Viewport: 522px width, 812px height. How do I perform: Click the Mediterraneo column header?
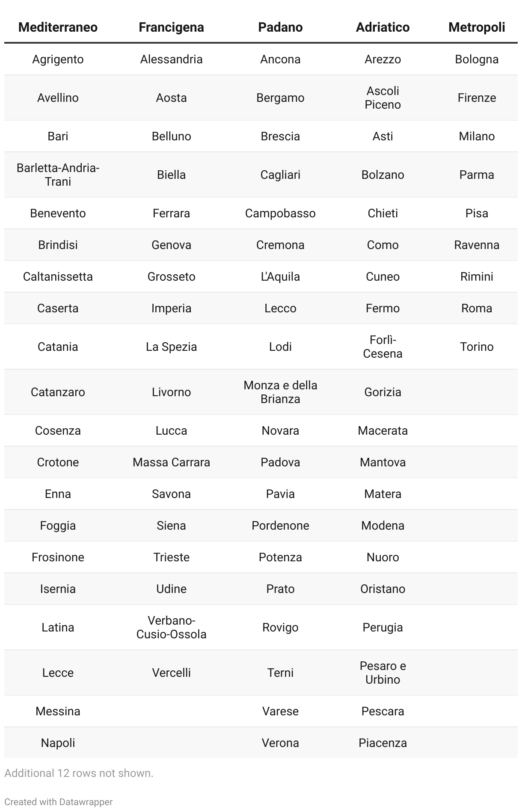pos(58,27)
